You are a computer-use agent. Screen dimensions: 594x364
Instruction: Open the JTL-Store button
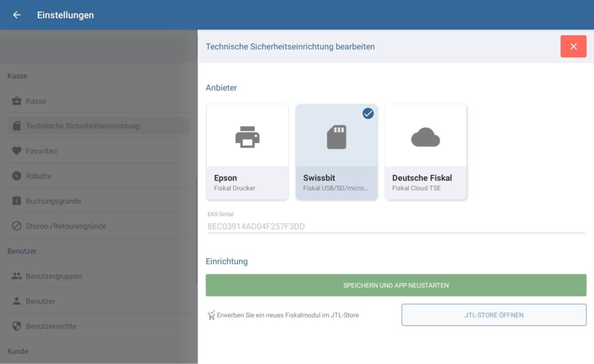point(494,315)
